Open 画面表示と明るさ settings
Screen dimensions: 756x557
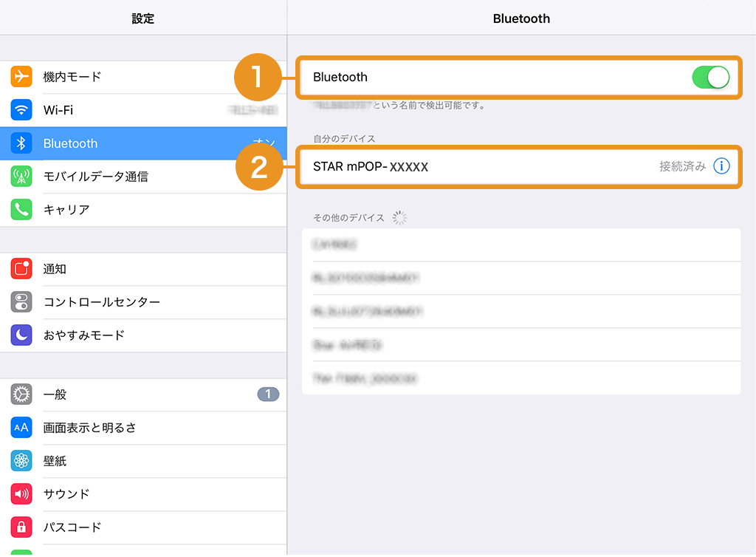[x=143, y=428]
